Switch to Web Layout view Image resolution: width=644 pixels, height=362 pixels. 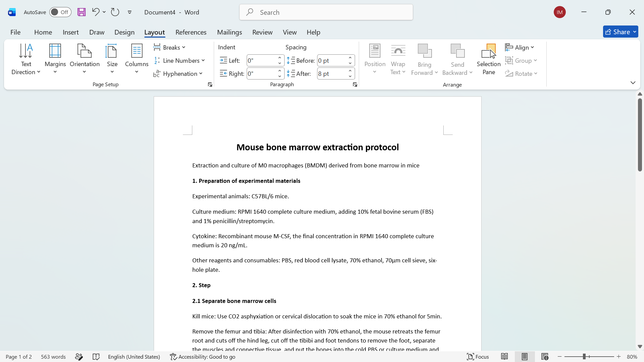click(545, 357)
